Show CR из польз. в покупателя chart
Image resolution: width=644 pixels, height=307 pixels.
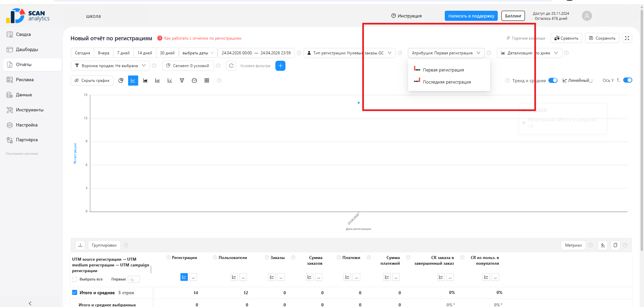(x=486, y=277)
